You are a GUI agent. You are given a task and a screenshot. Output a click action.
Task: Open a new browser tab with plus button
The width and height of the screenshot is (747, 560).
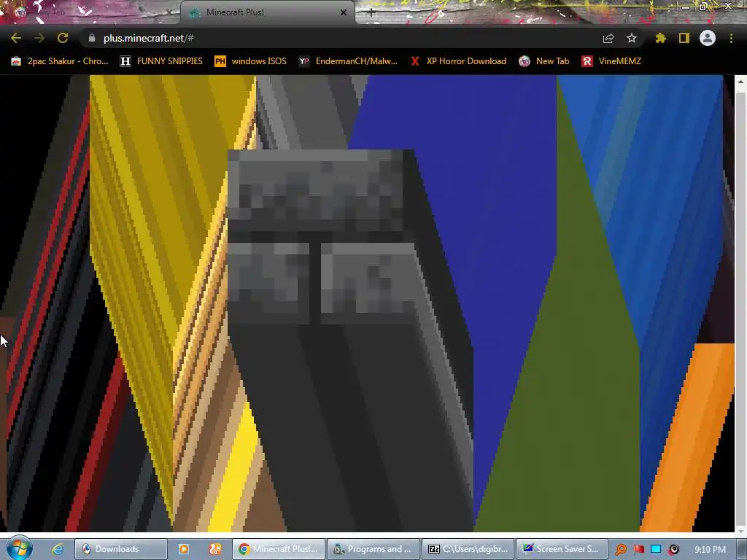pyautogui.click(x=371, y=12)
